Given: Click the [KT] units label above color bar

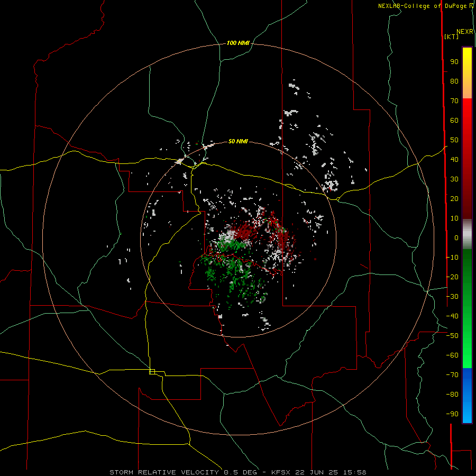Looking at the screenshot, I should [x=452, y=36].
